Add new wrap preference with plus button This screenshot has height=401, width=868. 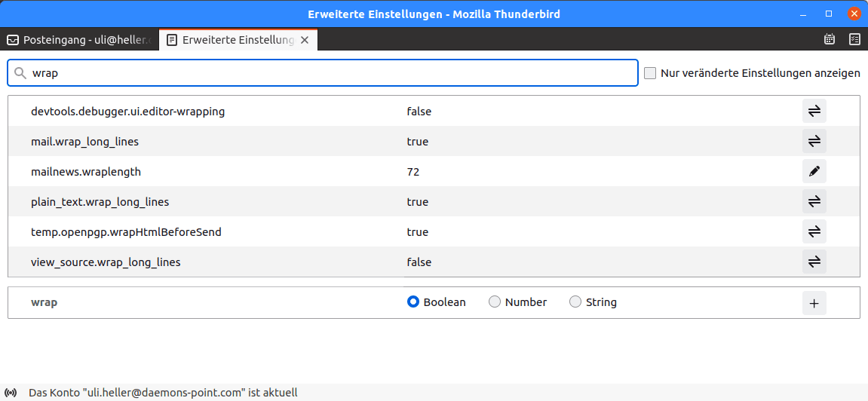[x=814, y=303]
